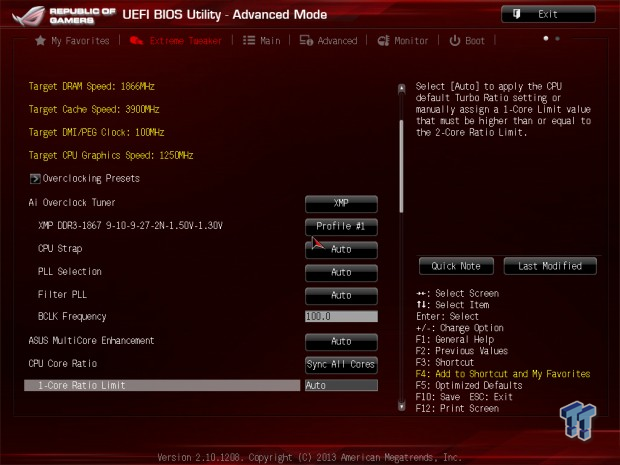Change the Filter PLL Auto setting

tap(341, 296)
